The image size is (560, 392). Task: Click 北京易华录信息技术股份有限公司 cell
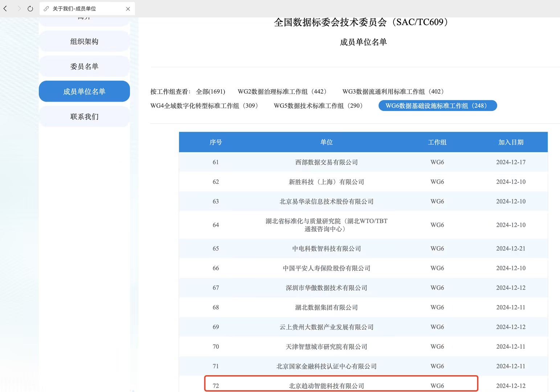click(x=326, y=201)
